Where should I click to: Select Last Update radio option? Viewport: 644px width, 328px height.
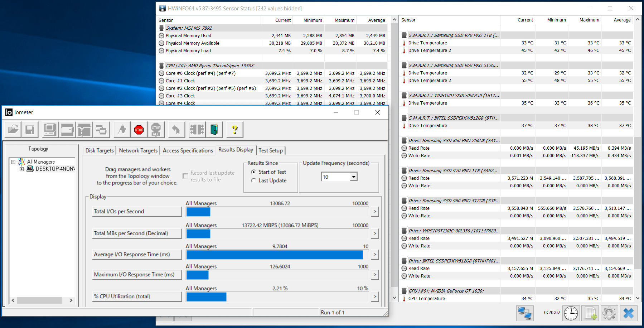coord(253,180)
